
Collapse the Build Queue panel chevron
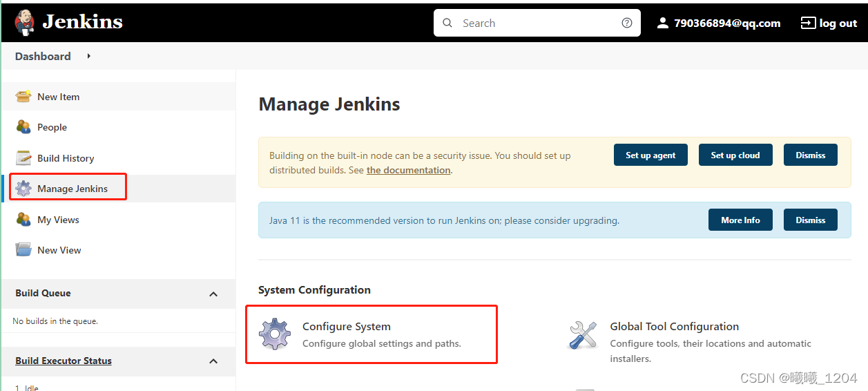(x=213, y=294)
